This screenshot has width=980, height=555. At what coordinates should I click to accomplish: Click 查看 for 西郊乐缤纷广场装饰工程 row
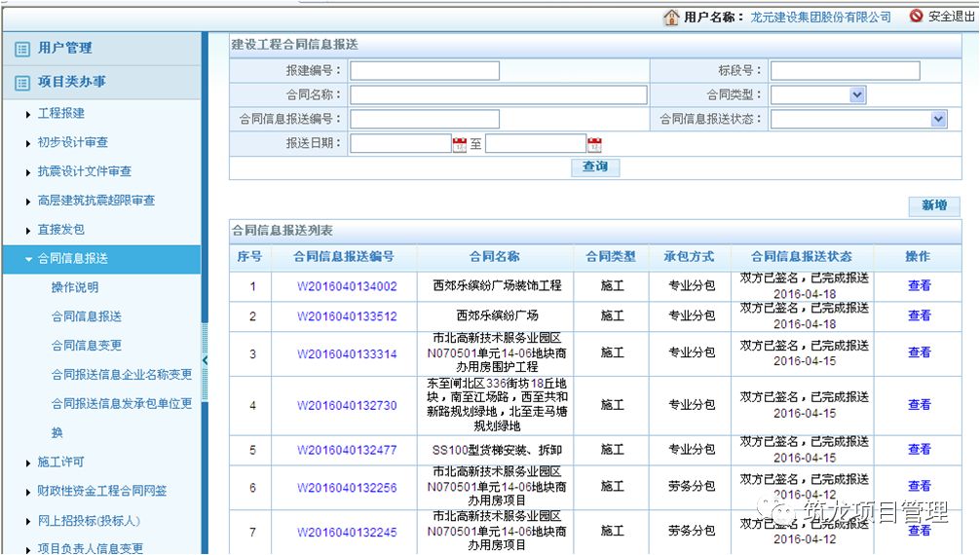(919, 285)
